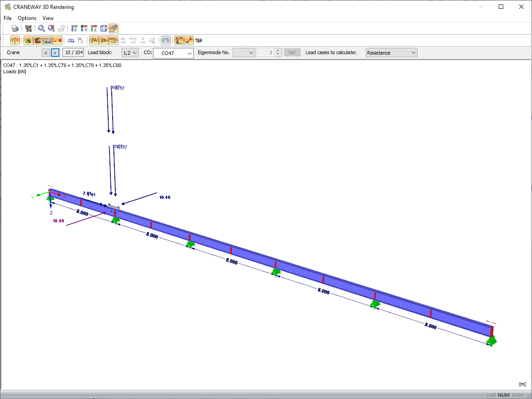Click the greyed point loads icon

coord(81,40)
